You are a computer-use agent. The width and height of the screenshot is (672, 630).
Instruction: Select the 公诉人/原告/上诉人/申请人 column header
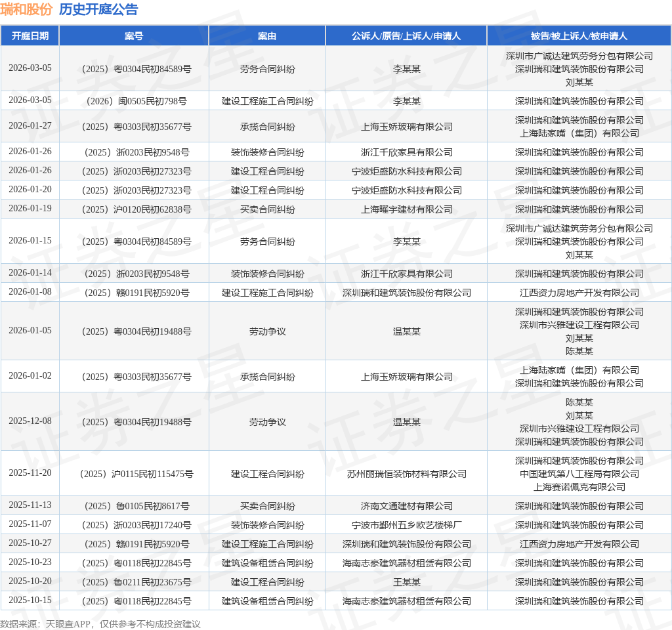click(x=406, y=36)
